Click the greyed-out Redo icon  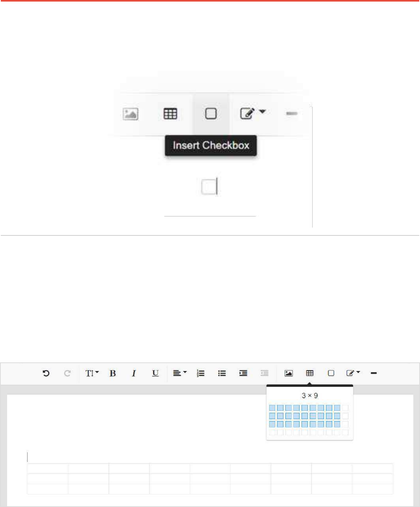(x=67, y=373)
